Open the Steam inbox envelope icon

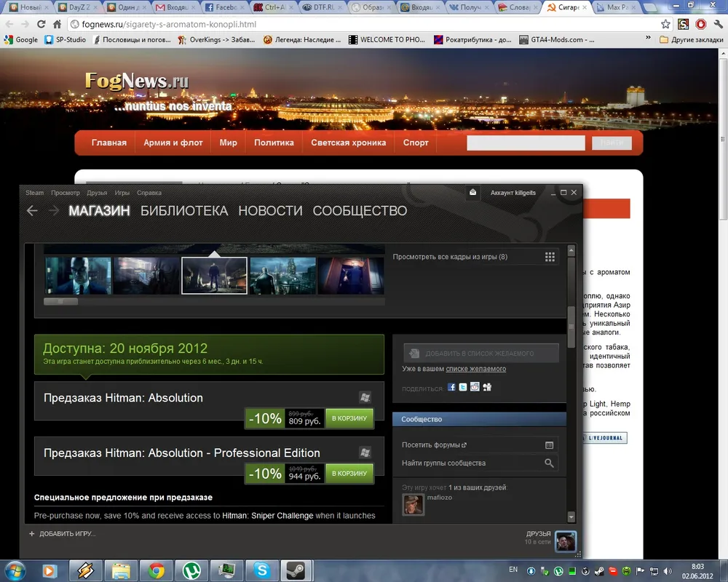[472, 192]
